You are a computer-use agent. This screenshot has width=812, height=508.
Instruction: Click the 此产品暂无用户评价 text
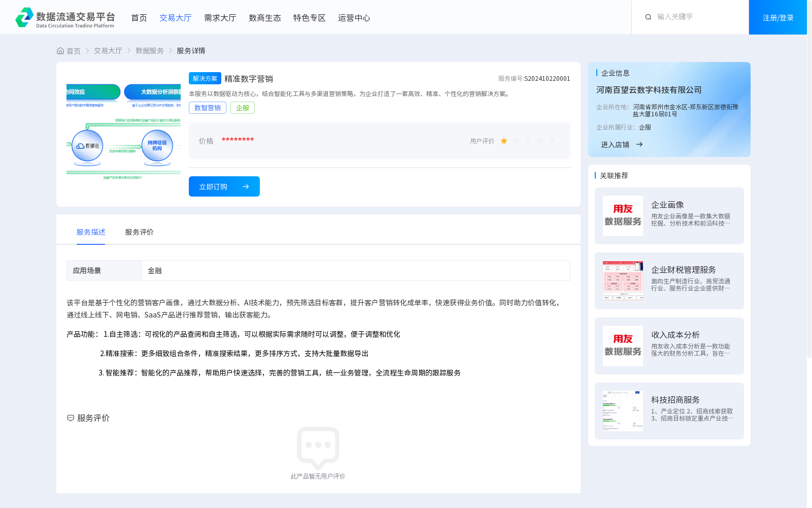tap(318, 477)
